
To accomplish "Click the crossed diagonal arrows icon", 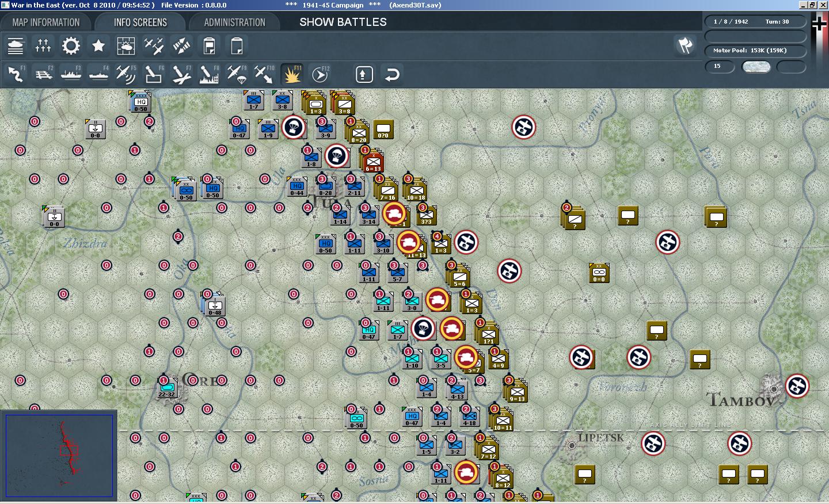I will [x=181, y=45].
